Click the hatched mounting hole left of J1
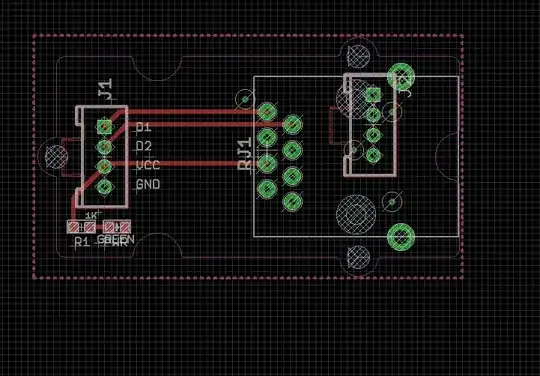 [x=56, y=157]
